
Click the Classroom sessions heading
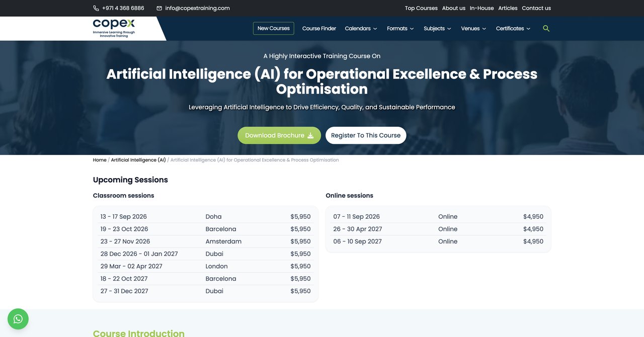click(123, 196)
